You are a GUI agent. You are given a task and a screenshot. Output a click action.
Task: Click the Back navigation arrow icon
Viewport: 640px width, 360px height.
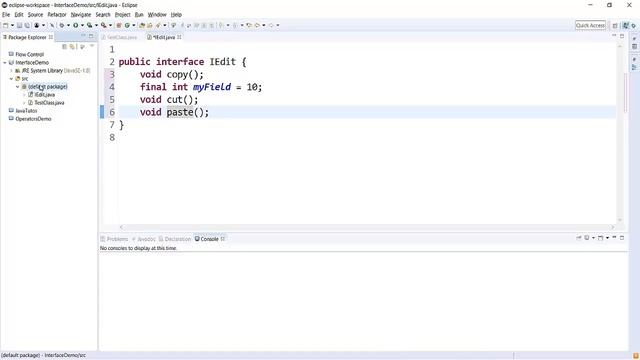pyautogui.click(x=258, y=25)
